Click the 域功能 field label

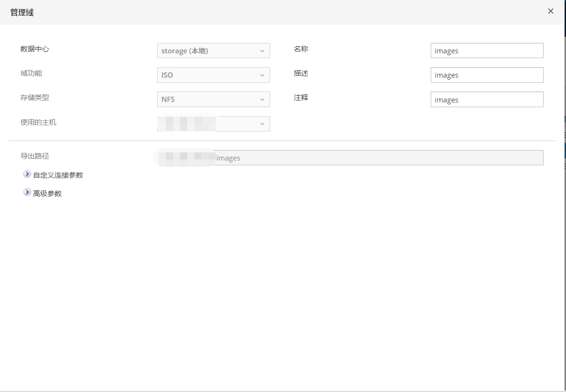[31, 73]
